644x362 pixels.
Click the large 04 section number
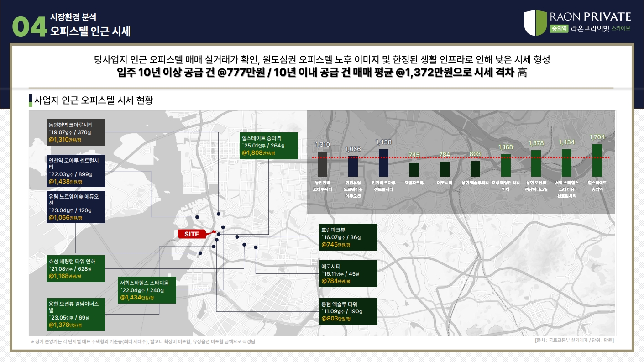(x=29, y=26)
